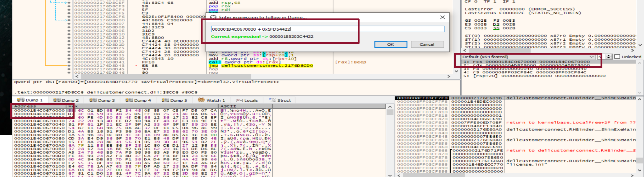Click the pop rbx instruction
The image size is (644, 177).
[220, 6]
